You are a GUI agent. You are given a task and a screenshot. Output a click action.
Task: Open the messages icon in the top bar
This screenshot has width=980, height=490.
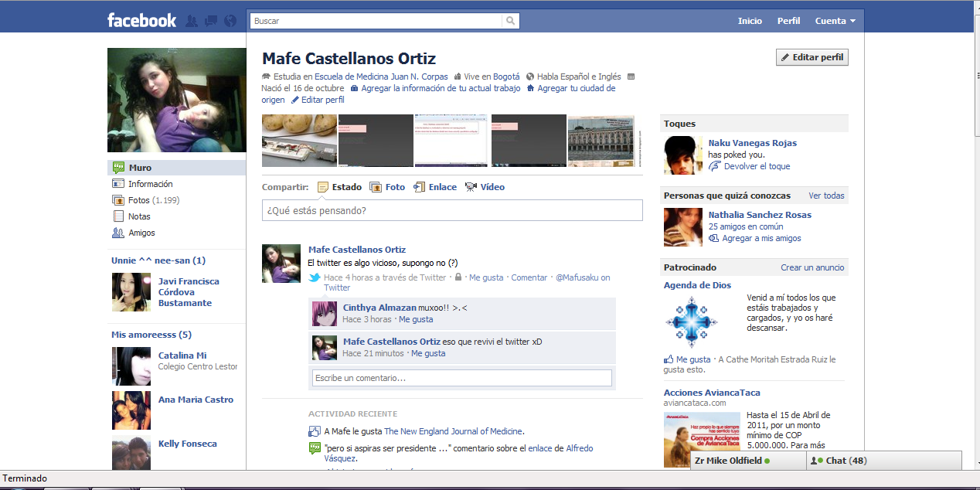(210, 21)
